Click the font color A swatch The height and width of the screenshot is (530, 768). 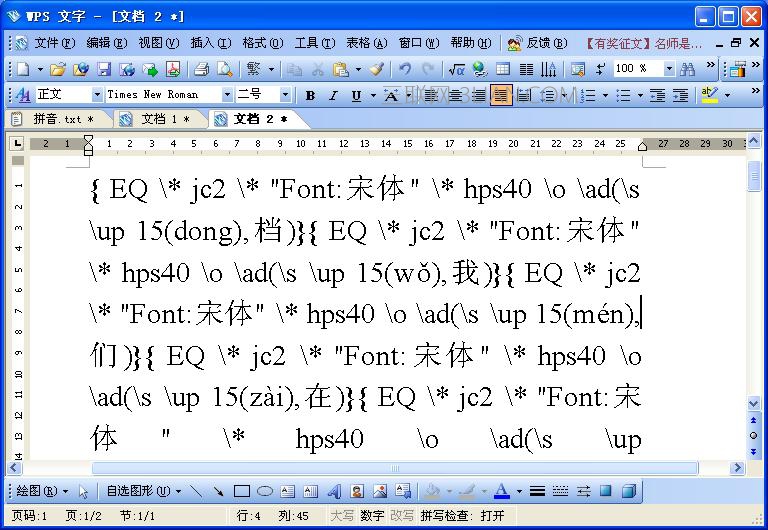[x=502, y=491]
